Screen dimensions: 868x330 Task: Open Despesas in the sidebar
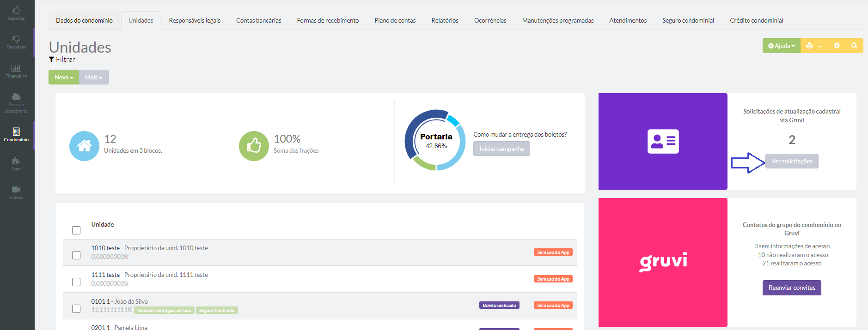16,42
